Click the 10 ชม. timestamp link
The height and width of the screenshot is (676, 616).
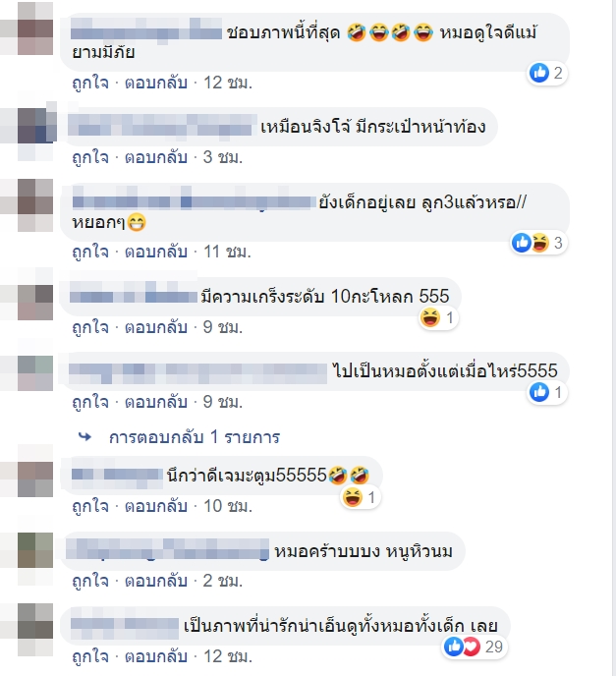[228, 506]
